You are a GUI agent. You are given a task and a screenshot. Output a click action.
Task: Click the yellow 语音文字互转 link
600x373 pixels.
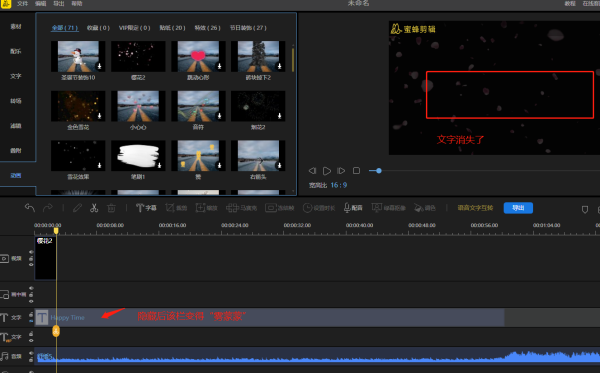pos(475,208)
